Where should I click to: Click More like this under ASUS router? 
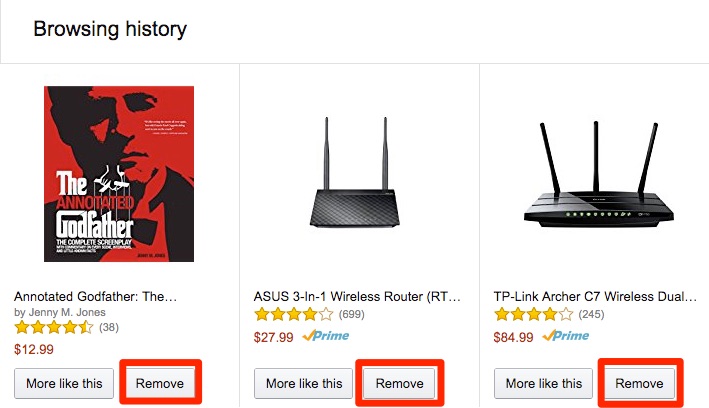(304, 383)
